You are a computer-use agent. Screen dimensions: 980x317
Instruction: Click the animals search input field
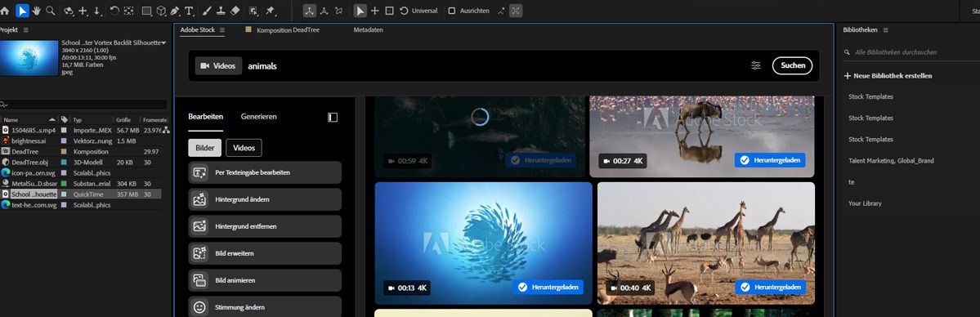tap(494, 65)
